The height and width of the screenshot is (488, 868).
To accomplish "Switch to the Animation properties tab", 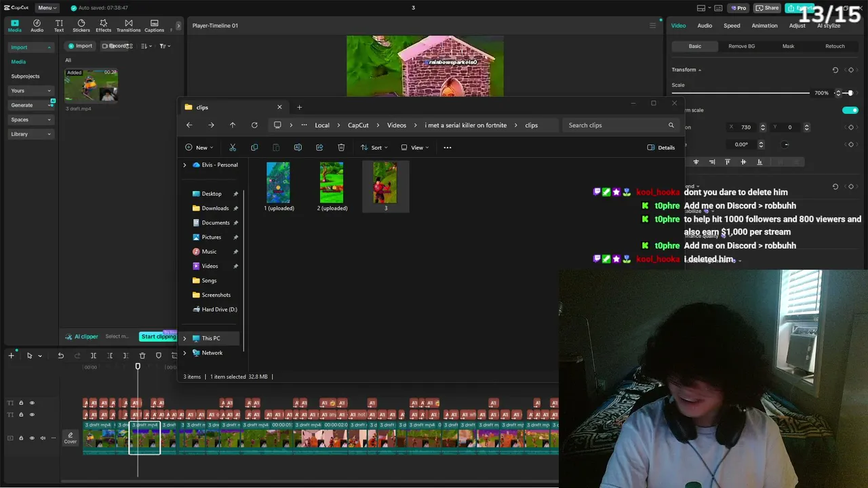I will (x=764, y=26).
